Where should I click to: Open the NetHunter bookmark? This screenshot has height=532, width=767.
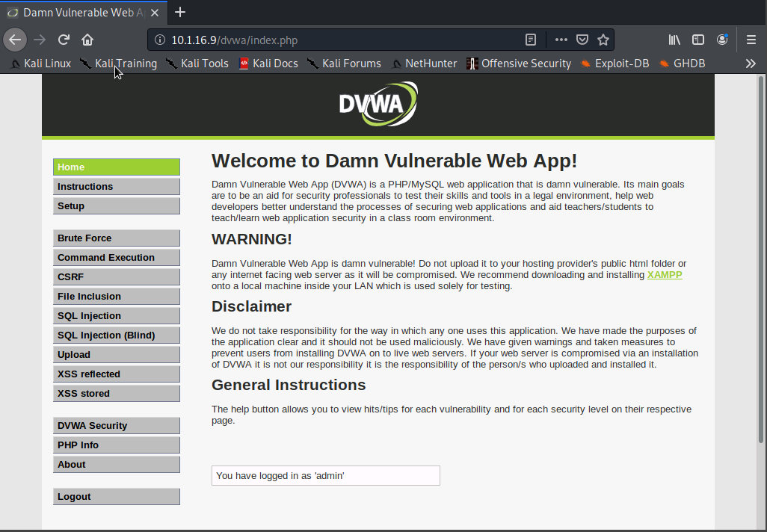point(424,64)
